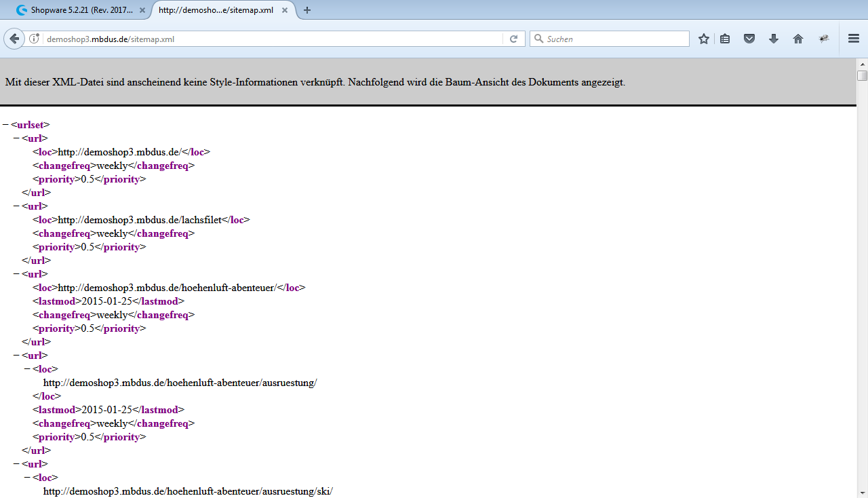Open a new tab with plus button
The width and height of the screenshot is (868, 498).
[x=307, y=10]
